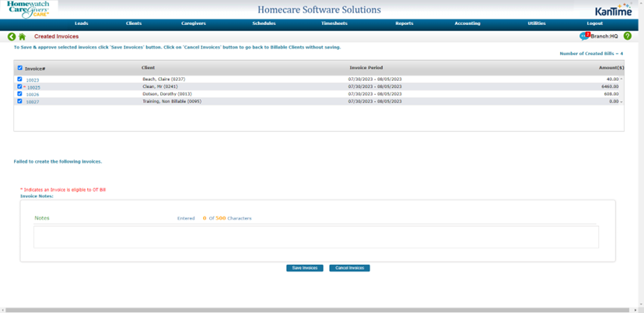644x313 pixels.
Task: Expand the Reports menu
Action: point(404,23)
